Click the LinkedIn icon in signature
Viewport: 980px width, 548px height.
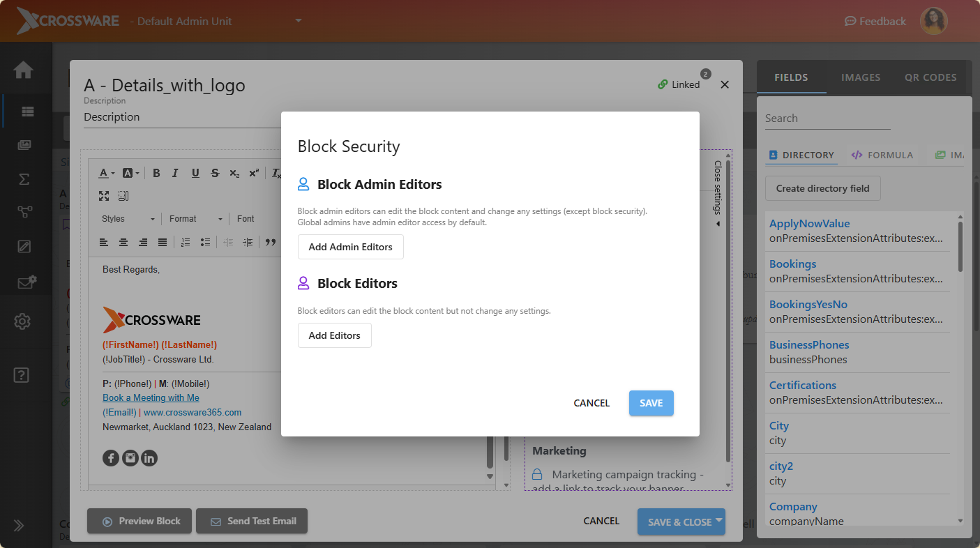[x=149, y=458]
